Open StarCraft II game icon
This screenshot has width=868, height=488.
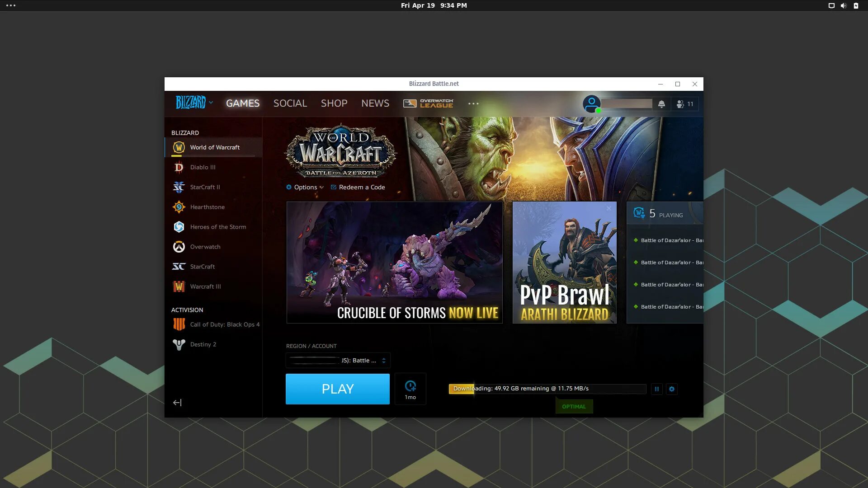tap(179, 187)
